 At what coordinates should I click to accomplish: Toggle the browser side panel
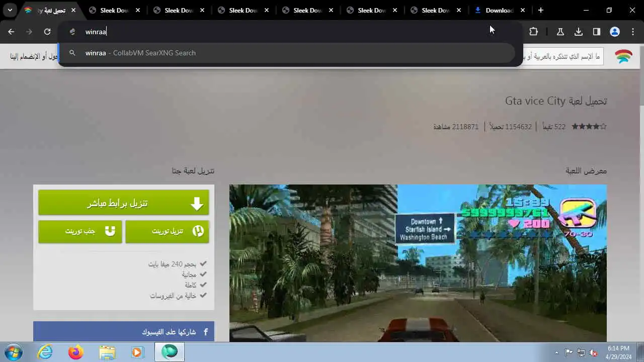[597, 32]
